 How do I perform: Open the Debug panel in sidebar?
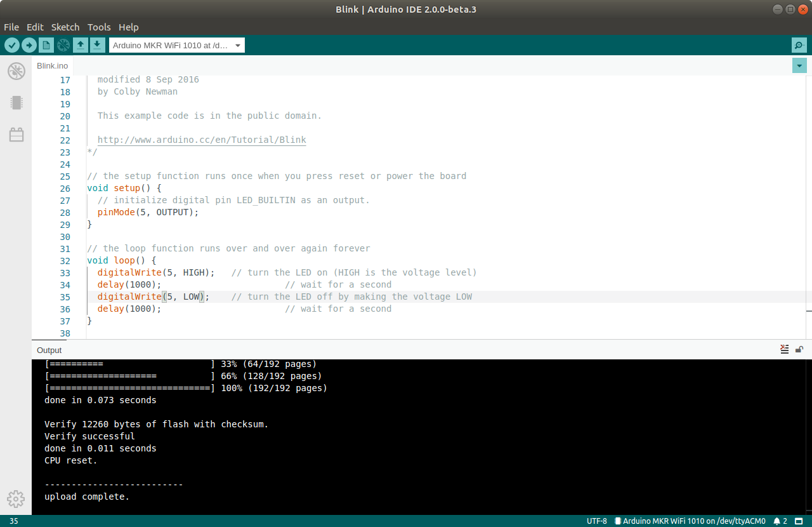point(16,71)
